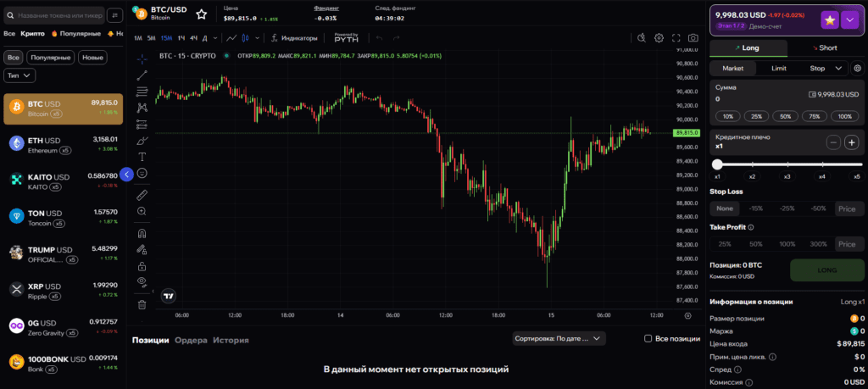Show info for Прим. цена ликв.
The height and width of the screenshot is (389, 868).
point(773,357)
